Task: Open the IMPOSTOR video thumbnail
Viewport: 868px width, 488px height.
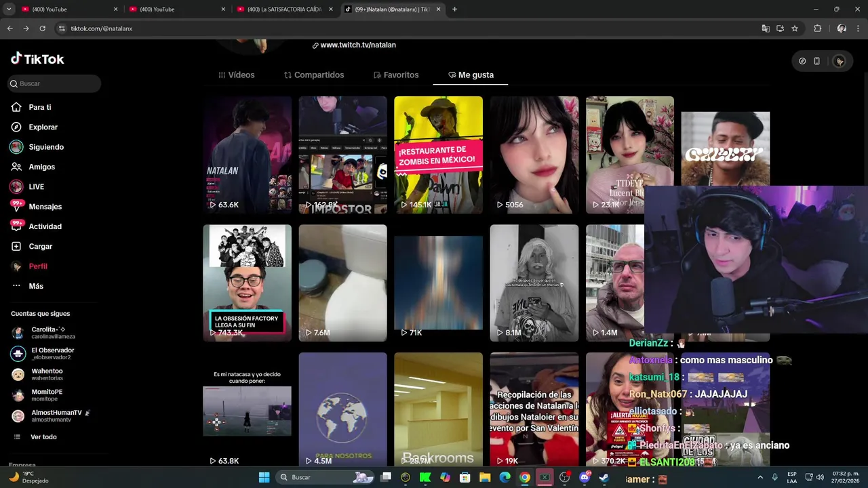Action: point(342,155)
